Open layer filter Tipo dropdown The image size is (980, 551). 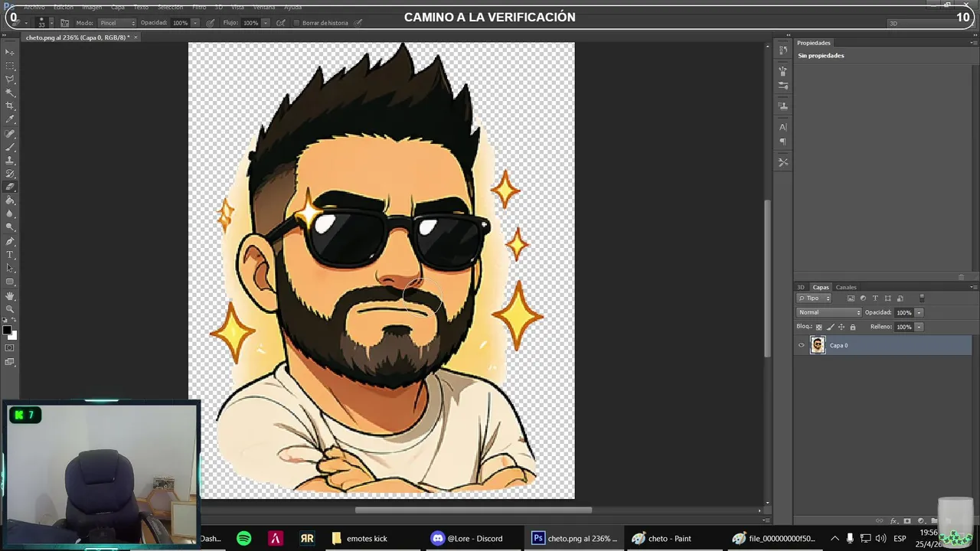tap(814, 298)
